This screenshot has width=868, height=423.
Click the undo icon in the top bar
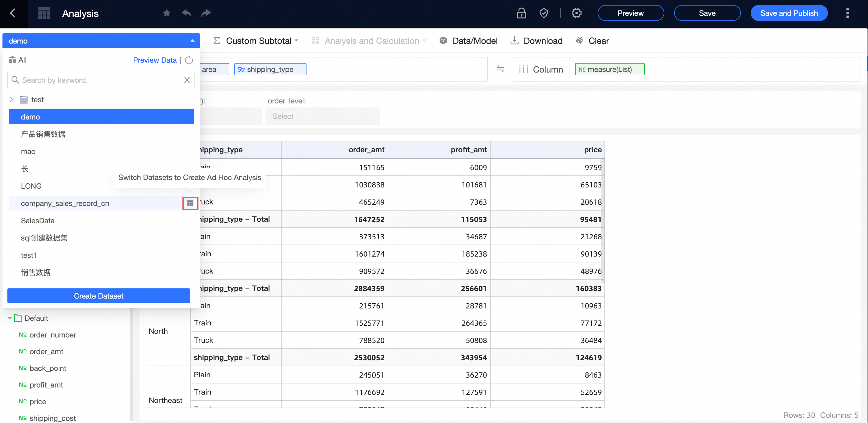click(186, 13)
